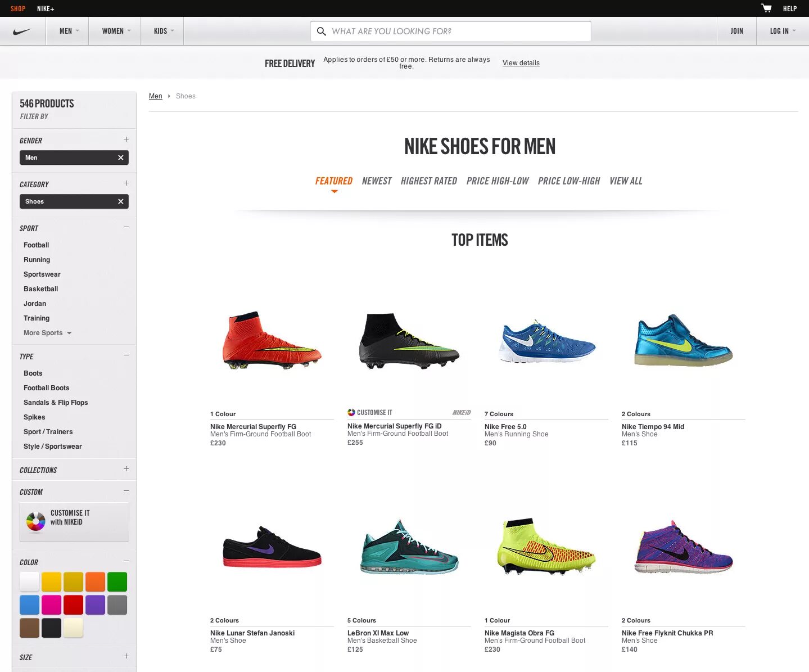This screenshot has height=672, width=809.
Task: Filter by Jordan sport
Action: (x=35, y=304)
